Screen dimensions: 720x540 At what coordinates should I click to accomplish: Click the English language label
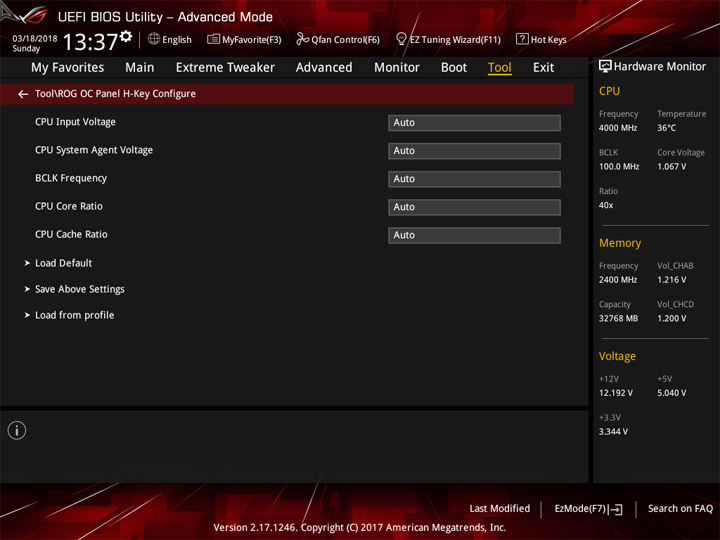tap(177, 40)
